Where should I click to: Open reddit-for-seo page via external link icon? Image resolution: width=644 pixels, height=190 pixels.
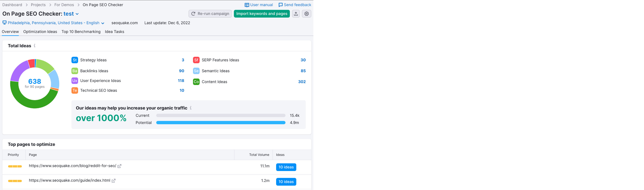pos(120,166)
